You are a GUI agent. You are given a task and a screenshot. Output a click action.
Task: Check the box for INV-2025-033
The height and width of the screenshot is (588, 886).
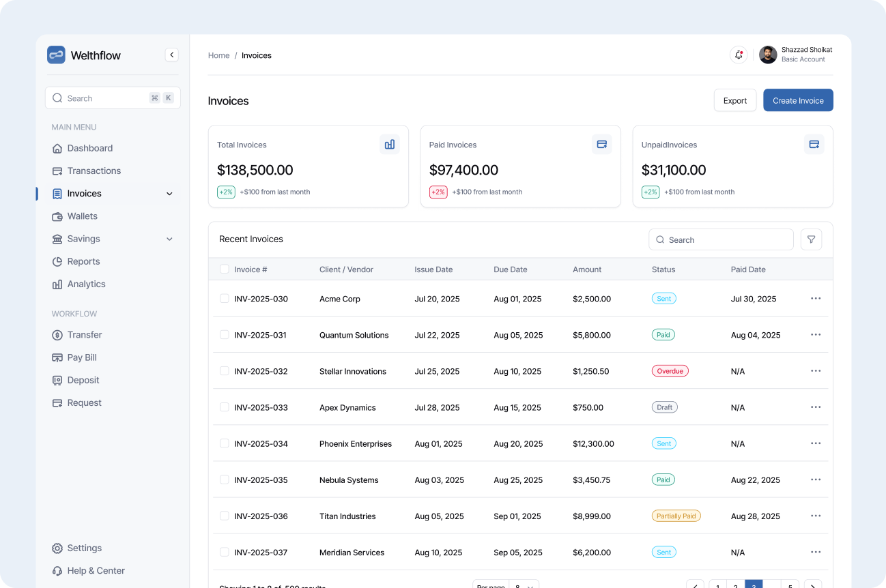(x=225, y=407)
